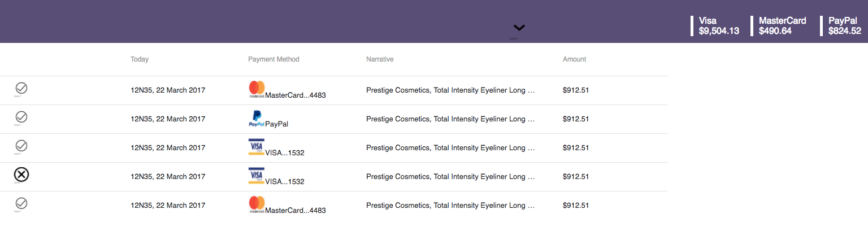Select MasterCard $490.64 summary tab
Screen dimensions: 868x231
(x=782, y=26)
